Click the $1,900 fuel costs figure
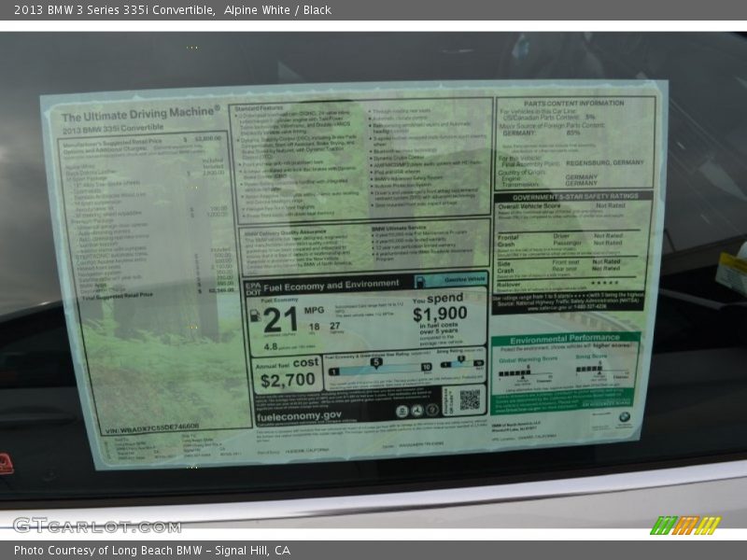Image resolution: width=747 pixels, height=560 pixels. point(440,314)
